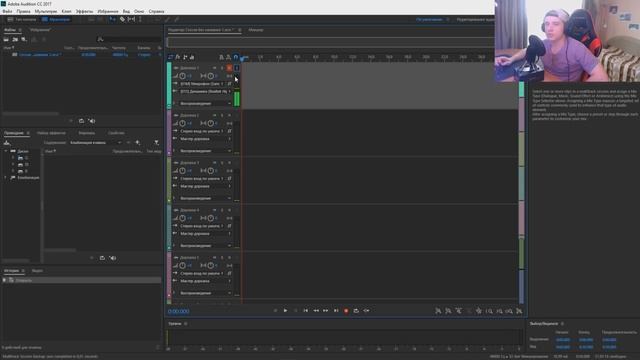
Task: Toggle timeline snapping magnet icon
Action: 236,57
